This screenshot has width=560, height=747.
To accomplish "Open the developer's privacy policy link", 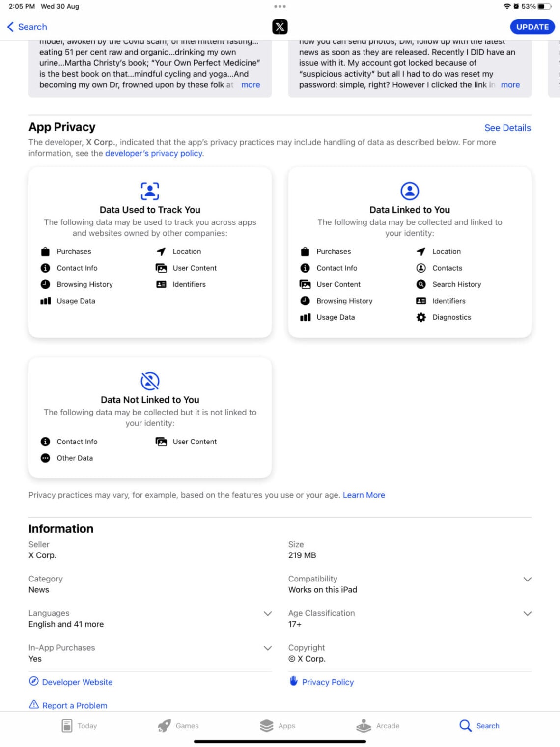I will coord(154,153).
